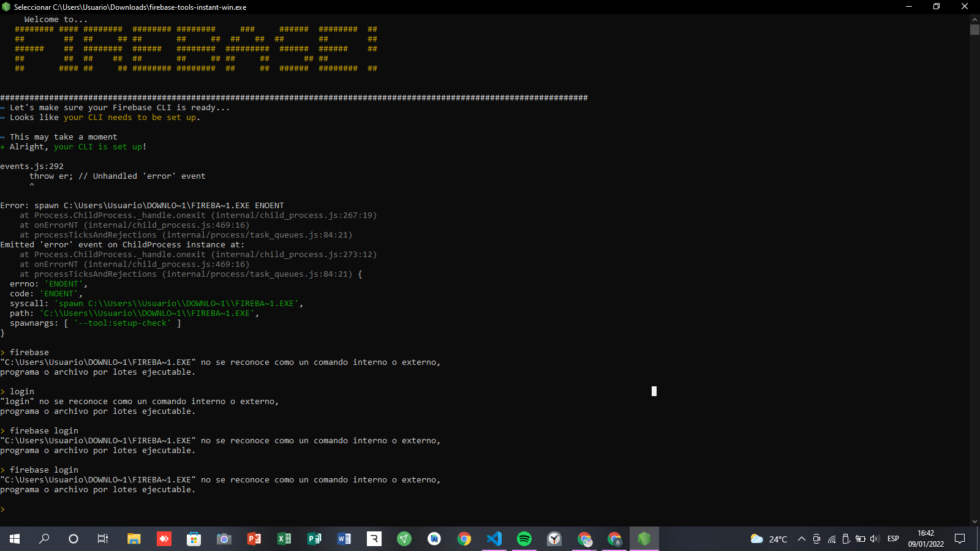This screenshot has height=551, width=980.
Task: Minimize the Firebase CLI window
Action: 909,7
